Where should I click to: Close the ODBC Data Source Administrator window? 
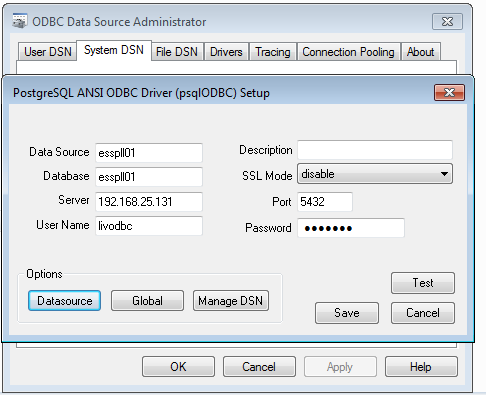coord(447,22)
